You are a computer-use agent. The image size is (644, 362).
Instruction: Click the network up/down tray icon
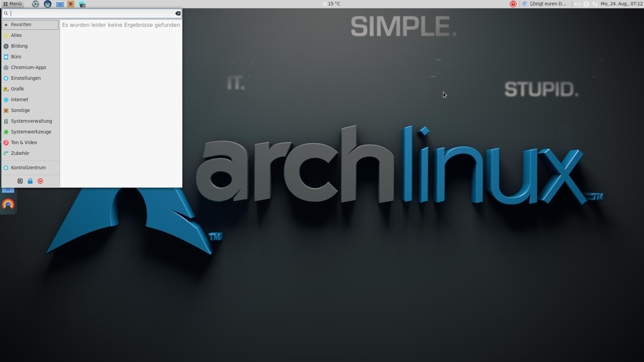pyautogui.click(x=595, y=4)
